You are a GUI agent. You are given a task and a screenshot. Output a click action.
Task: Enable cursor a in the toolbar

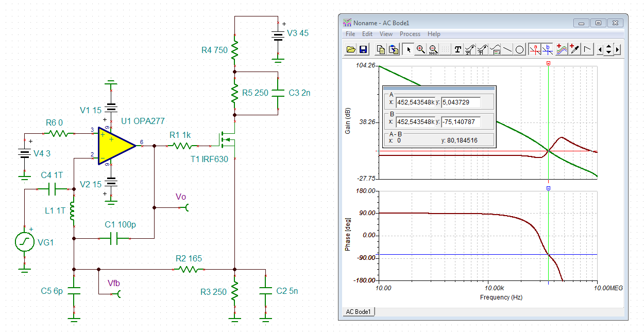click(x=535, y=49)
